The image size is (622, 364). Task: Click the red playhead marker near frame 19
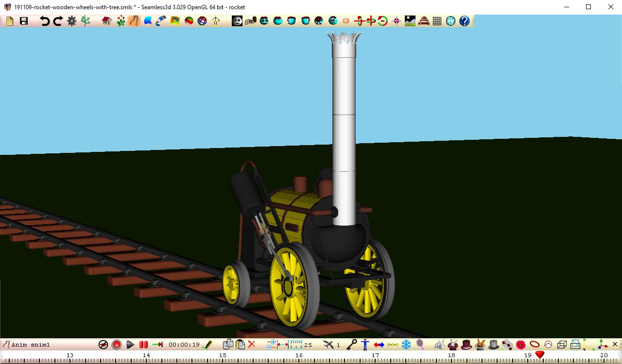tap(539, 355)
